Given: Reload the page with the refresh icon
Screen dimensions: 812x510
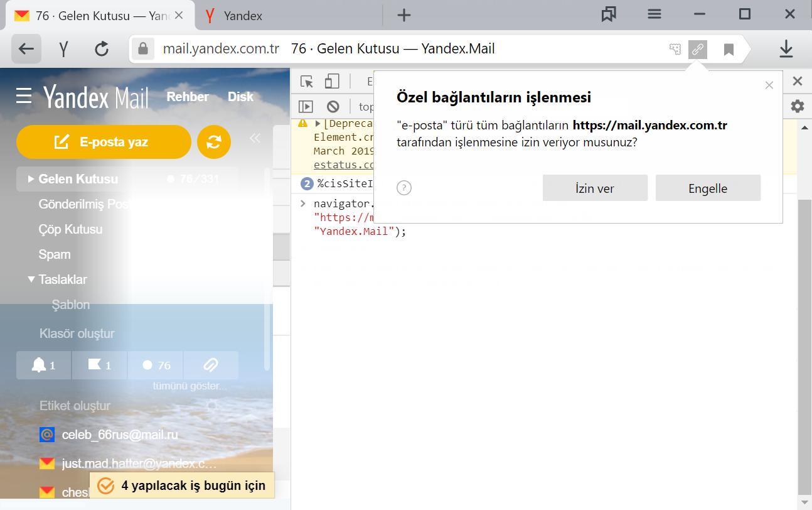Looking at the screenshot, I should click(102, 49).
